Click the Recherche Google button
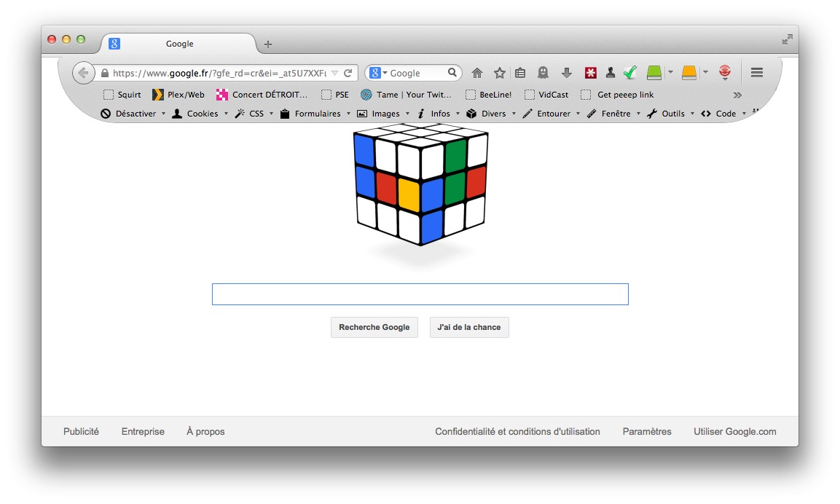Image resolution: width=840 pixels, height=504 pixels. coord(374,327)
